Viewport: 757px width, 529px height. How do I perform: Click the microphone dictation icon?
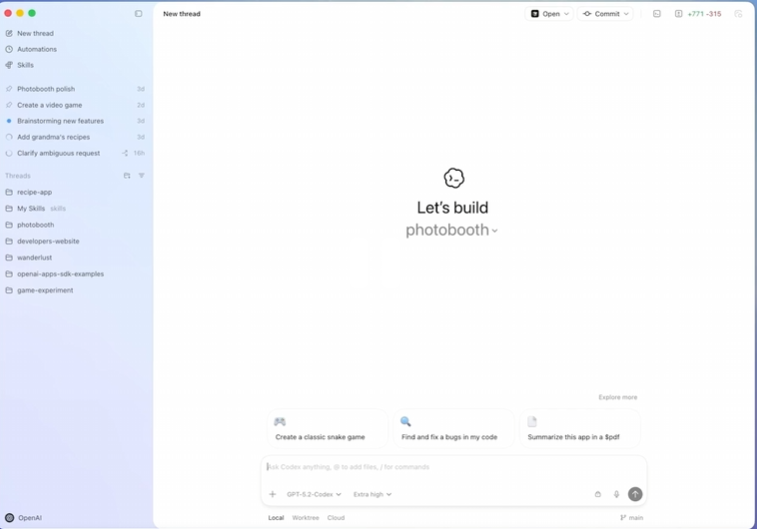[617, 494]
